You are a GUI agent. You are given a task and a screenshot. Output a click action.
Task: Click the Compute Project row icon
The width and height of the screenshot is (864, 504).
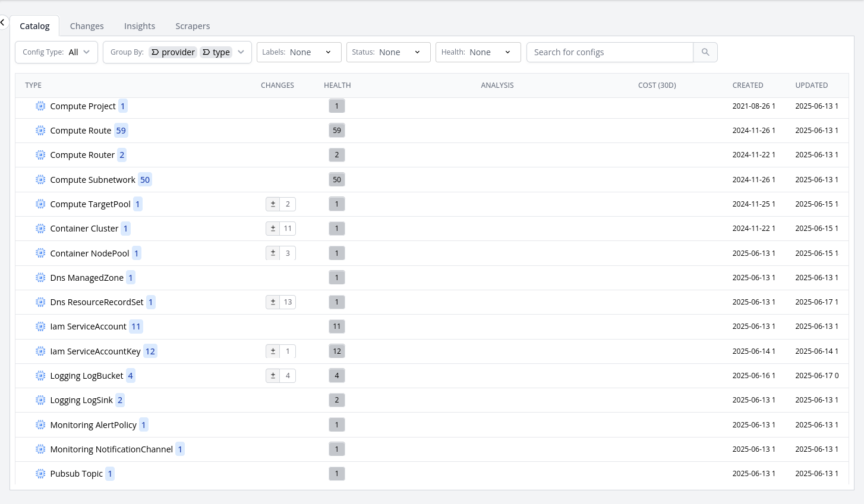coord(40,106)
